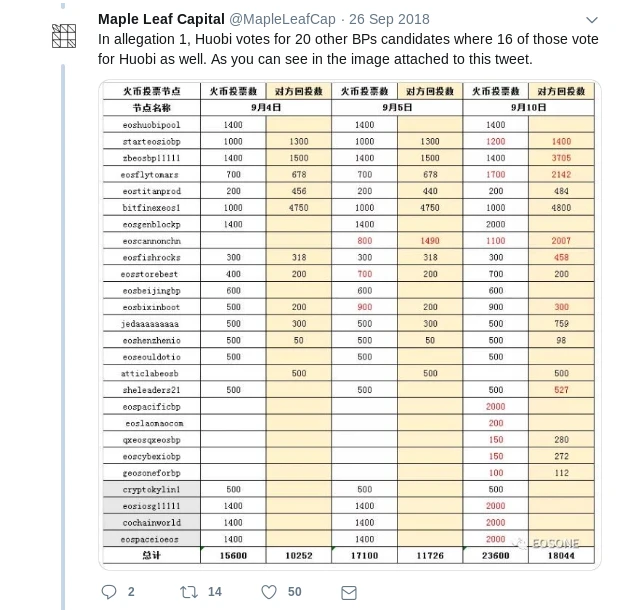Click the cryptokylin1 row label in the table
Screen dimensions: 640x610
click(152, 490)
